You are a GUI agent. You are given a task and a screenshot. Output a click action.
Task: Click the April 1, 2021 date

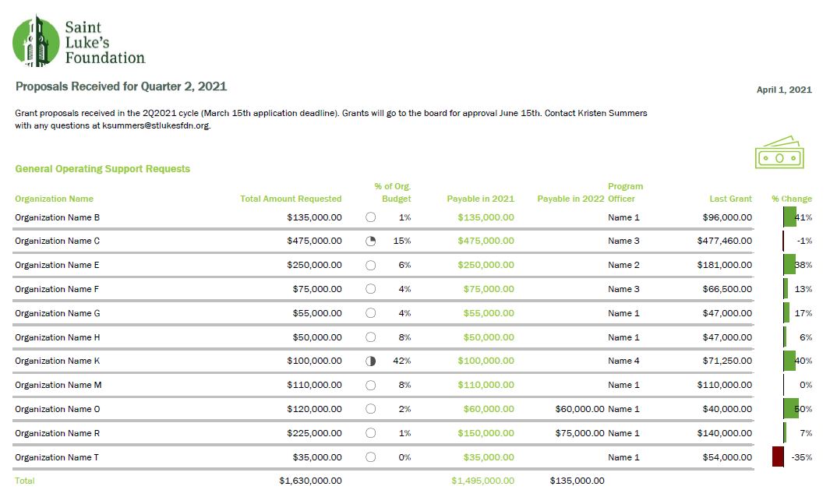tap(784, 90)
